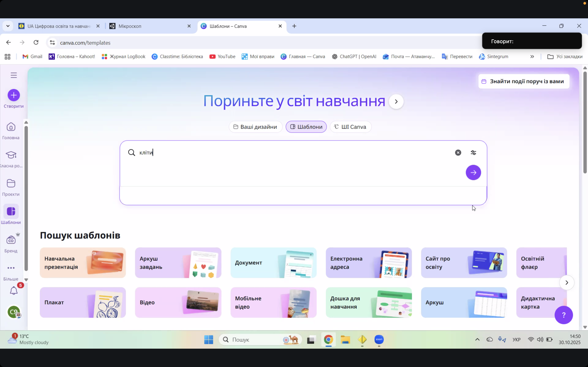Screen dimensions: 588x367
Task: Clear the search field with the X icon
Action: pyautogui.click(x=458, y=153)
